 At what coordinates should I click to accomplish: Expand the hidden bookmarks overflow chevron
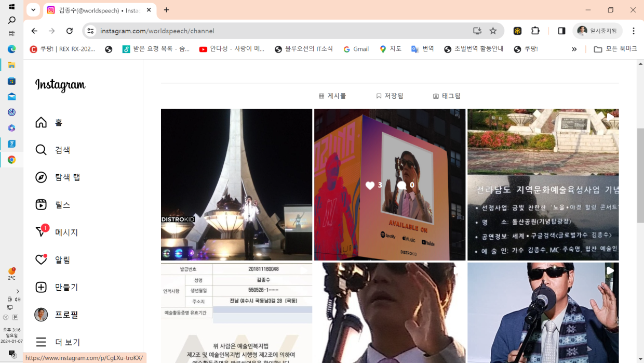coord(574,49)
